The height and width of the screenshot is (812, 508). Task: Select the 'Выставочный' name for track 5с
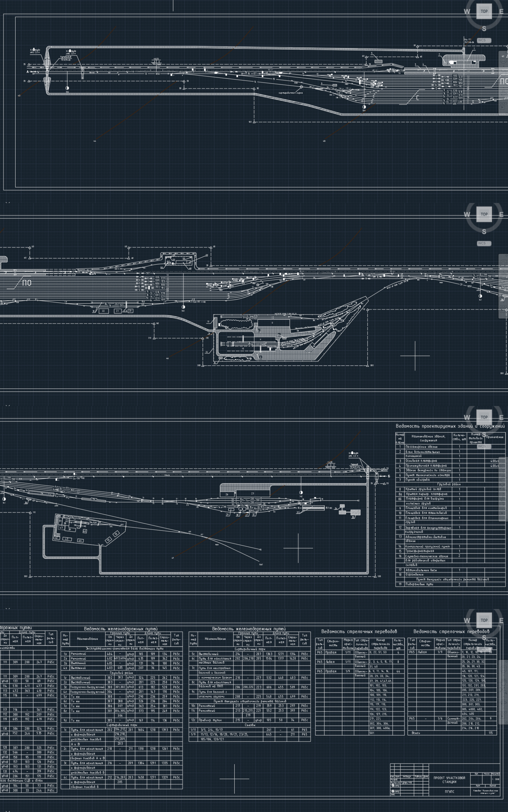(209, 654)
